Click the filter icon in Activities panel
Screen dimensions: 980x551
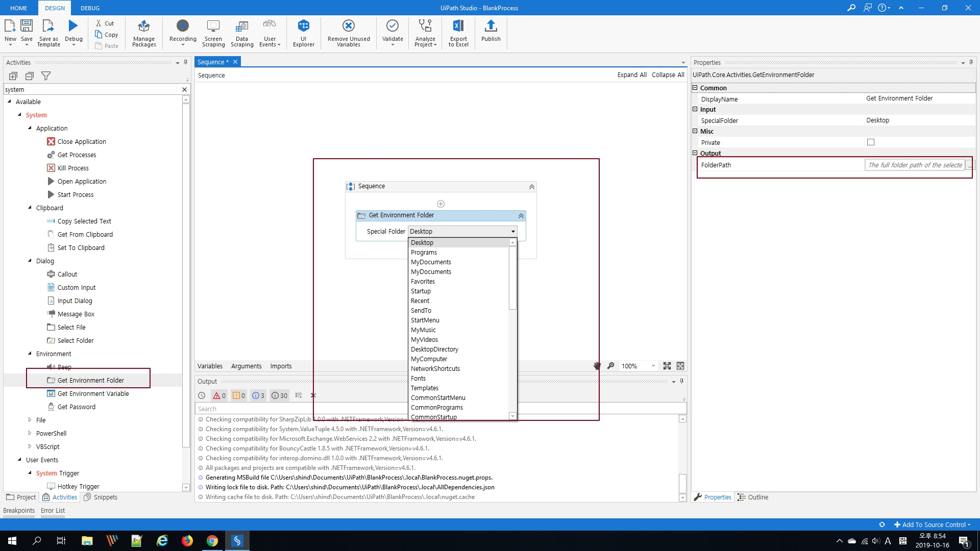[x=46, y=76]
